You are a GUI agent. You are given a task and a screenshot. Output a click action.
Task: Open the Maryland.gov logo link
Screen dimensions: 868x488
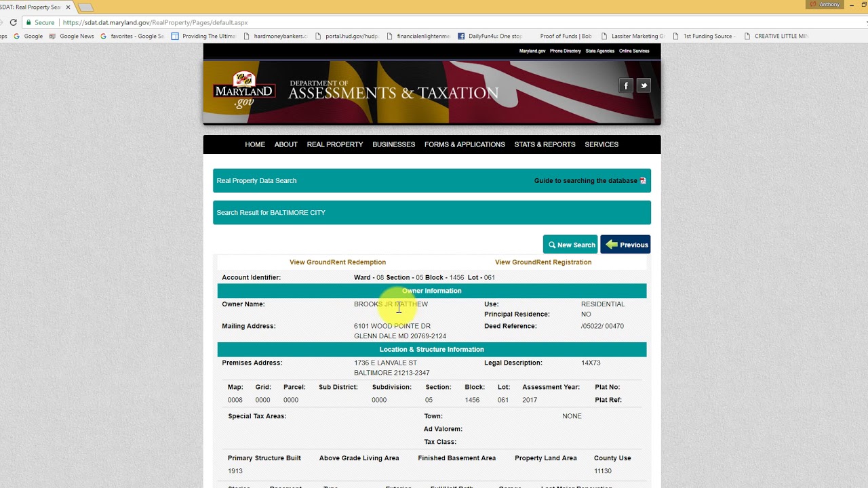point(244,89)
